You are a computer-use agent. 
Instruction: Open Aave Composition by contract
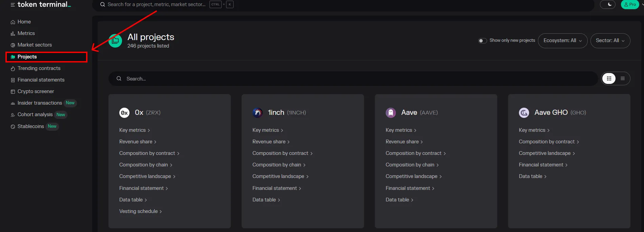416,153
